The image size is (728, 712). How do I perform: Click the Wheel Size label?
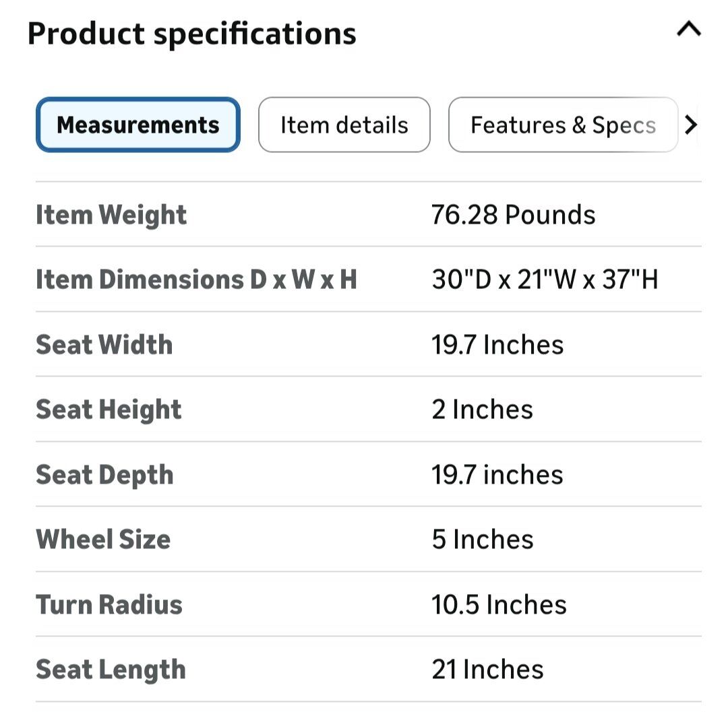point(103,540)
